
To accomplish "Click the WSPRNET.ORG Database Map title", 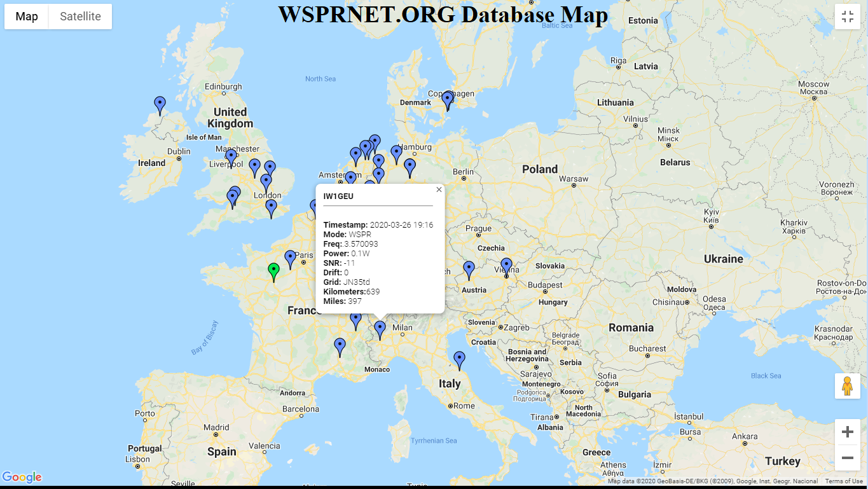I will [x=443, y=14].
